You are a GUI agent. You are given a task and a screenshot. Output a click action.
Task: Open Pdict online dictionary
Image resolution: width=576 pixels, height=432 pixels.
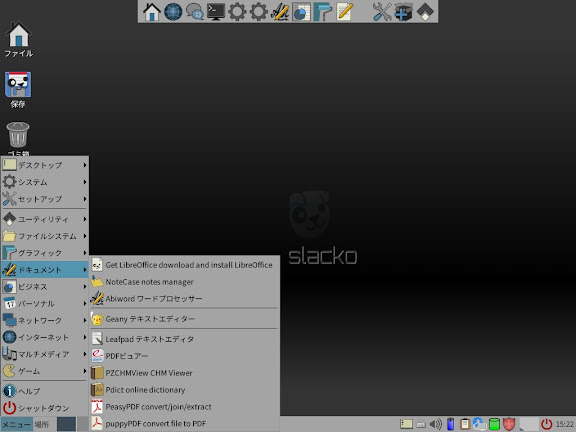[x=184, y=390]
